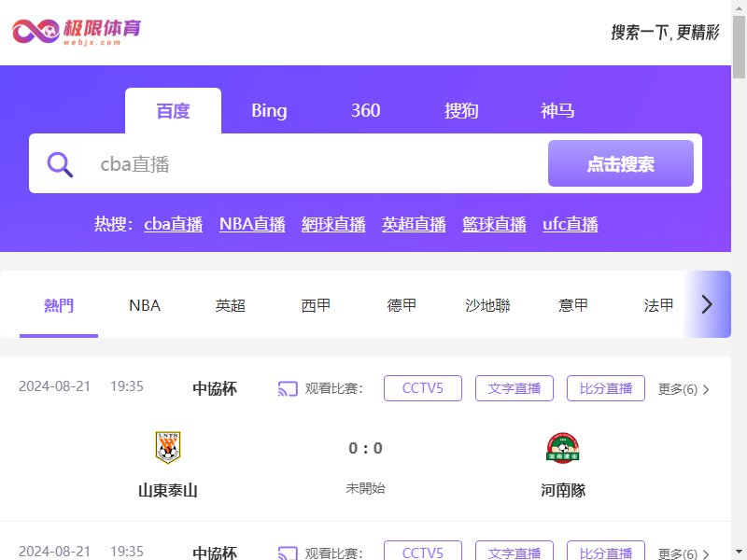Click the 籃球直播 hot search link
The height and width of the screenshot is (560, 747).
point(494,224)
